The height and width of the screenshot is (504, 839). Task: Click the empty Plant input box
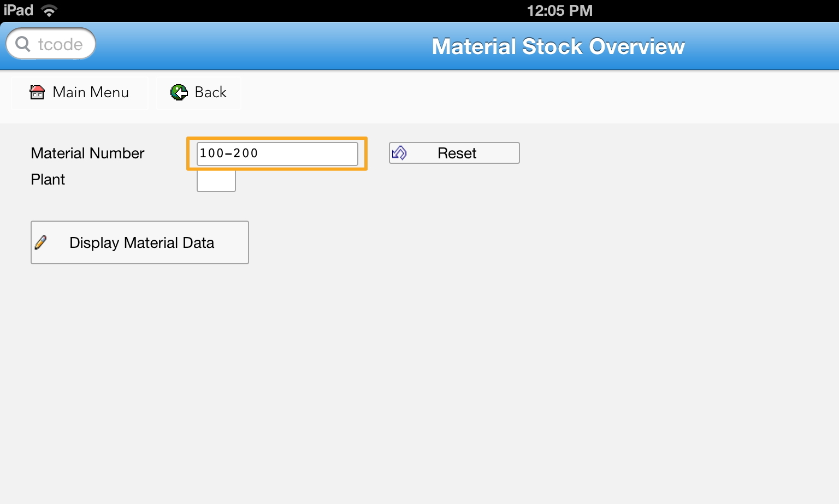pos(216,181)
